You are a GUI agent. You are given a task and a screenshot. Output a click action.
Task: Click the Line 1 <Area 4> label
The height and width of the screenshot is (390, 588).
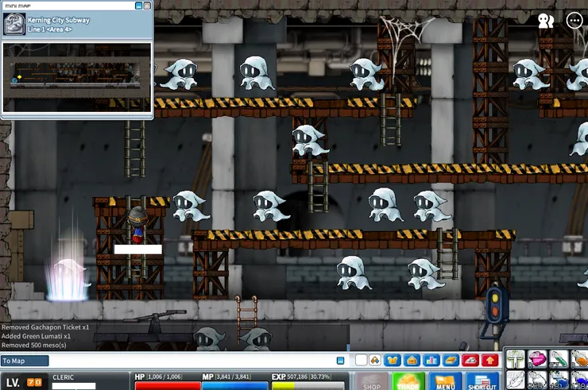(x=49, y=29)
